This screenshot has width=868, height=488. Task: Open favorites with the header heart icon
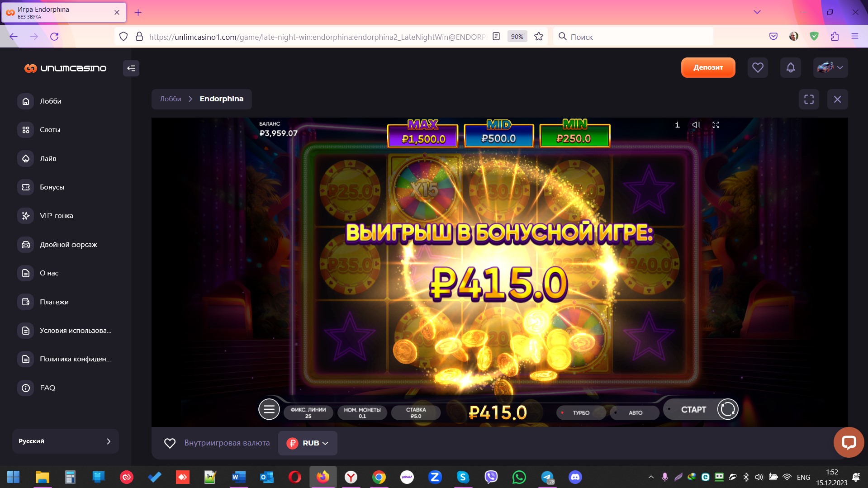click(x=758, y=67)
